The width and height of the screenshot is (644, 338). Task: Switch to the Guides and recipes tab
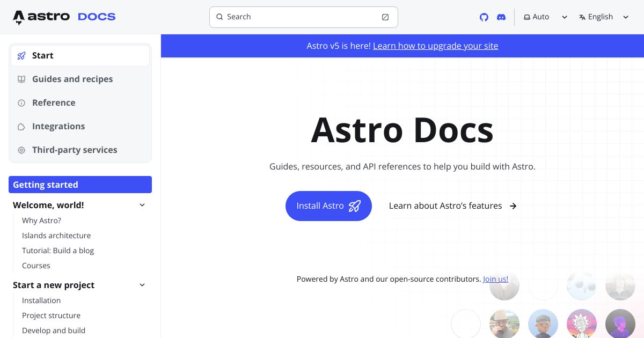coord(80,79)
